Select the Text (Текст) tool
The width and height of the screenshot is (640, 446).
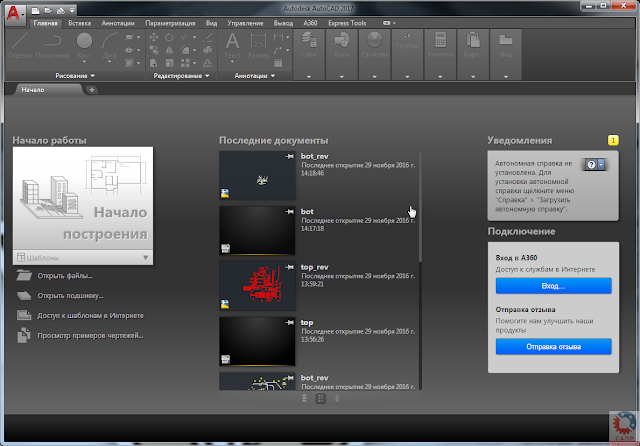tap(232, 46)
